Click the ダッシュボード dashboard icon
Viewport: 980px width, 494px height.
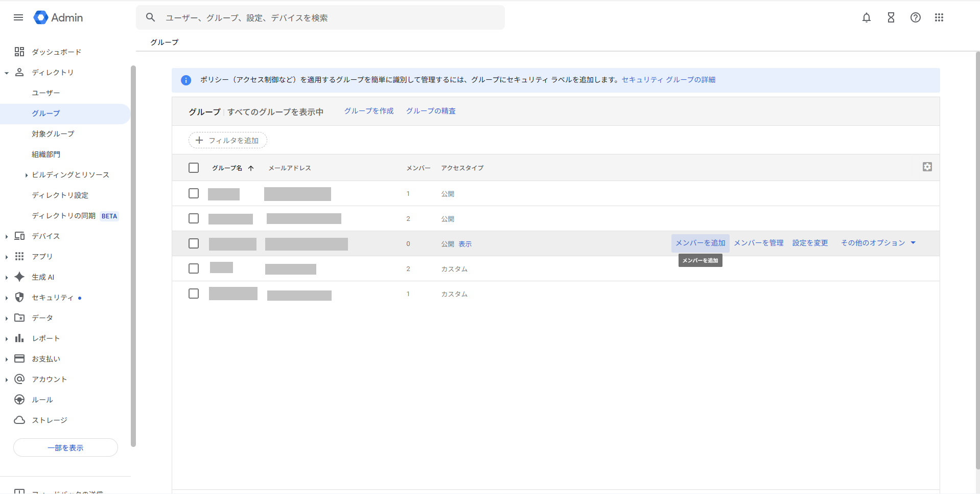pyautogui.click(x=19, y=52)
